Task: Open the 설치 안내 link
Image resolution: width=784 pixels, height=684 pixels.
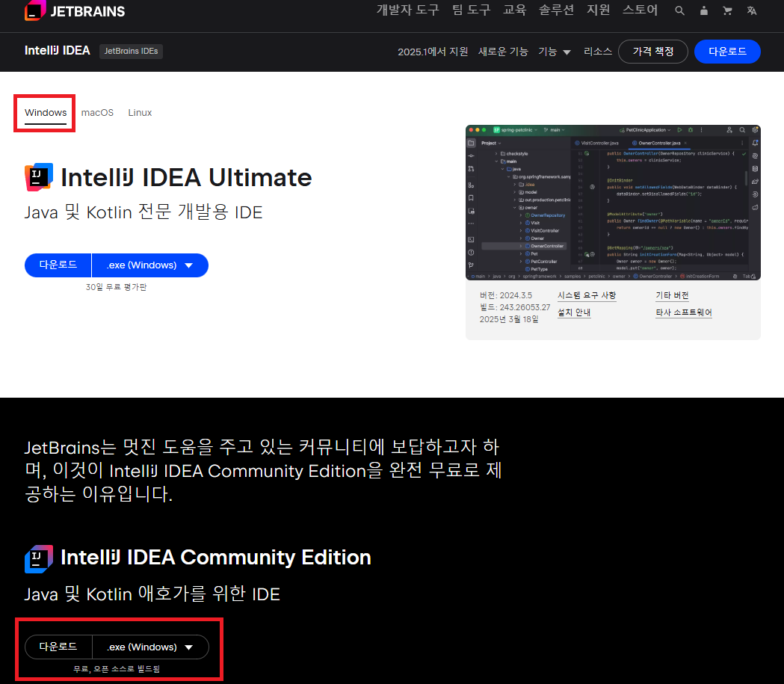Action: point(574,312)
